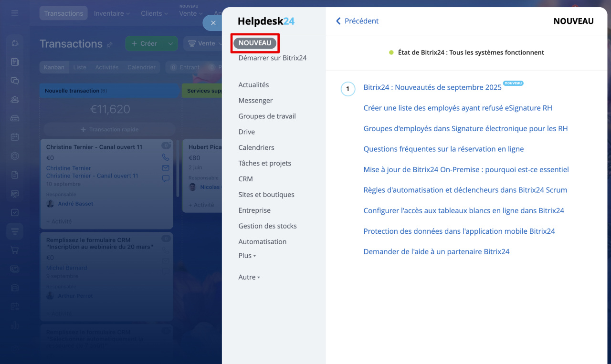Open article Questions fréquentes sur la réservation en ligne
This screenshot has width=611, height=364.
(443, 149)
